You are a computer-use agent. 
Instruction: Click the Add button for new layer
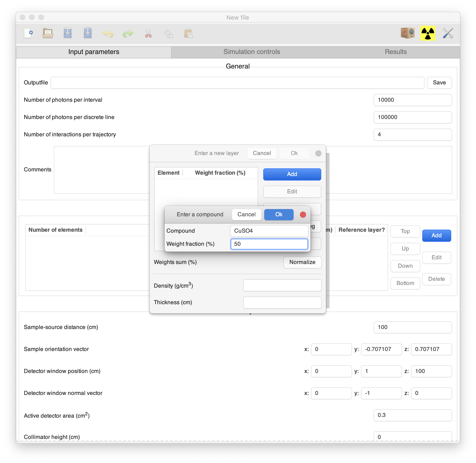[437, 235]
